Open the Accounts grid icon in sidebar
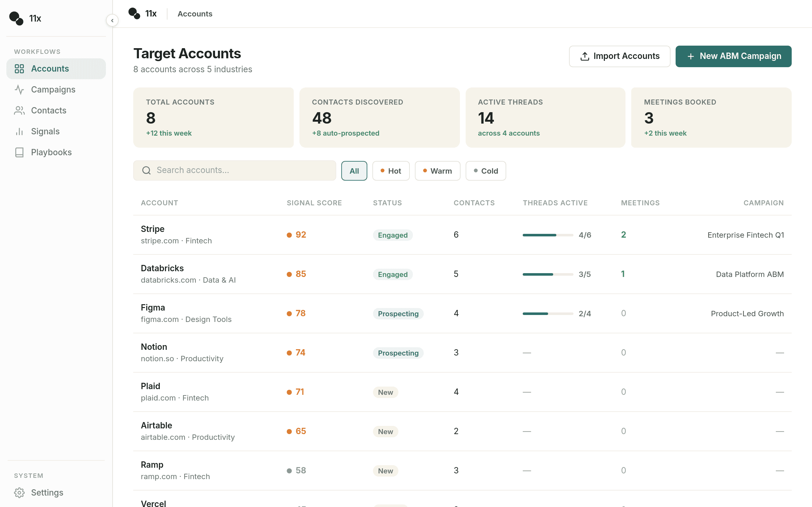Image resolution: width=812 pixels, height=507 pixels. point(19,69)
